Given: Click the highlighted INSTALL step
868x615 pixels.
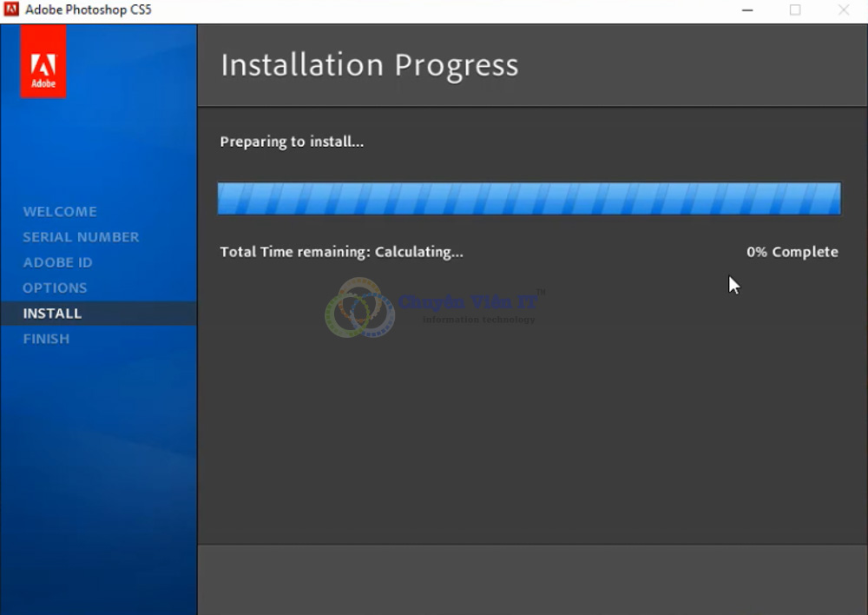Looking at the screenshot, I should [52, 314].
